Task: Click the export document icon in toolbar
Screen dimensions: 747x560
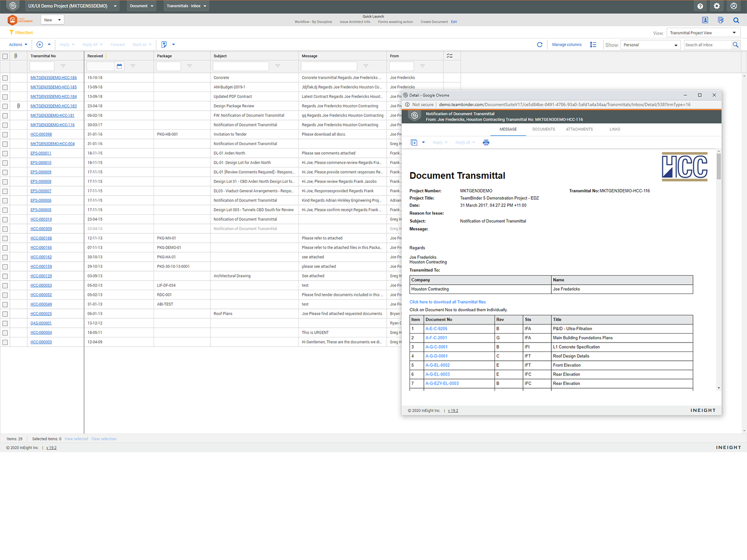Action: 164,44
